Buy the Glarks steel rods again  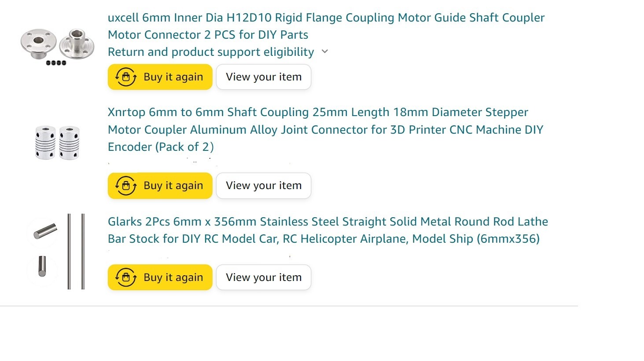tap(160, 277)
